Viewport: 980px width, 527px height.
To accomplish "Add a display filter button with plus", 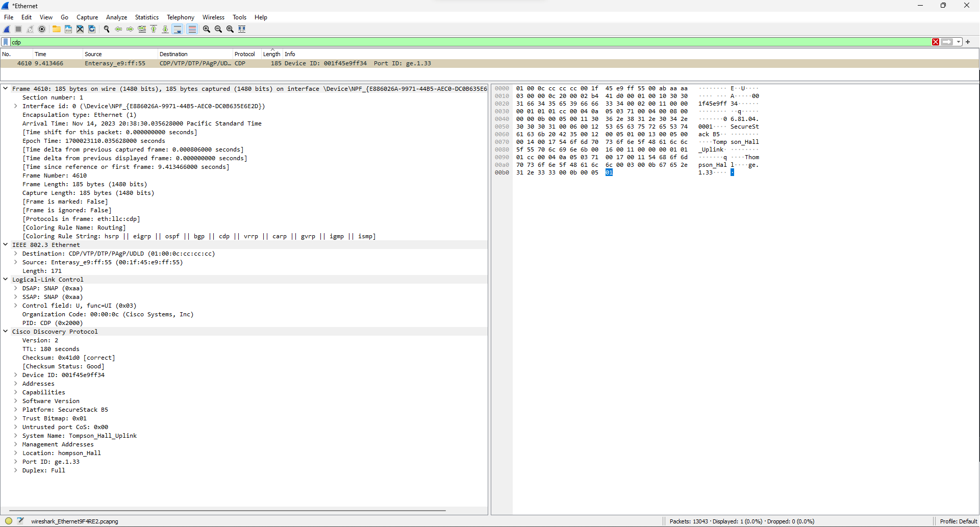I will (968, 42).
